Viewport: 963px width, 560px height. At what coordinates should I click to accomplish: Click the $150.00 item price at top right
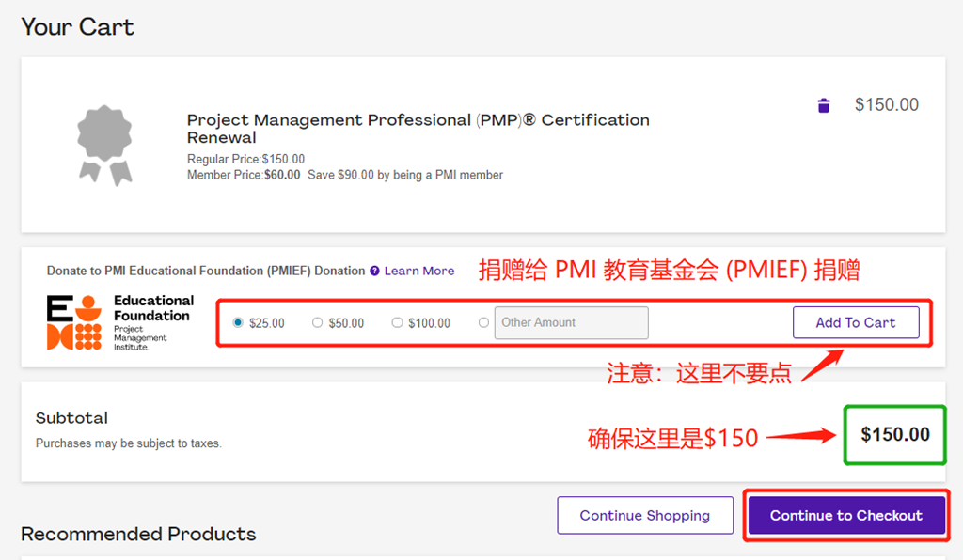pos(887,105)
